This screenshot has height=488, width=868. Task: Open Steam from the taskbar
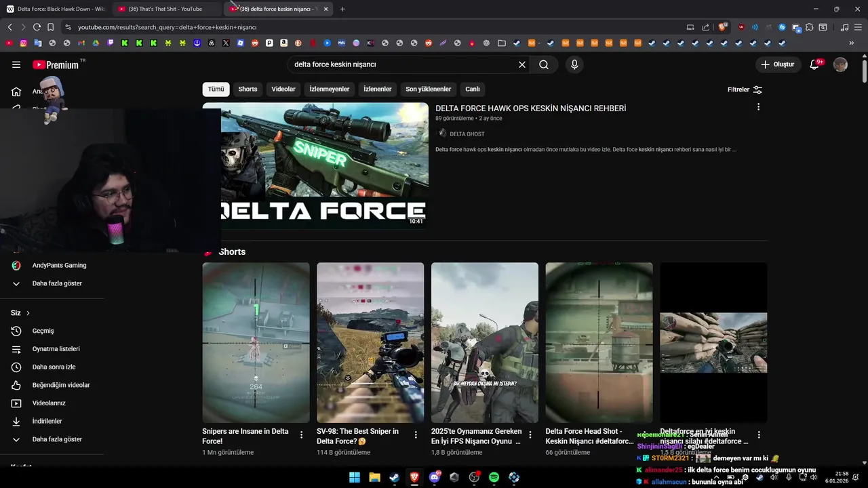coord(394,477)
